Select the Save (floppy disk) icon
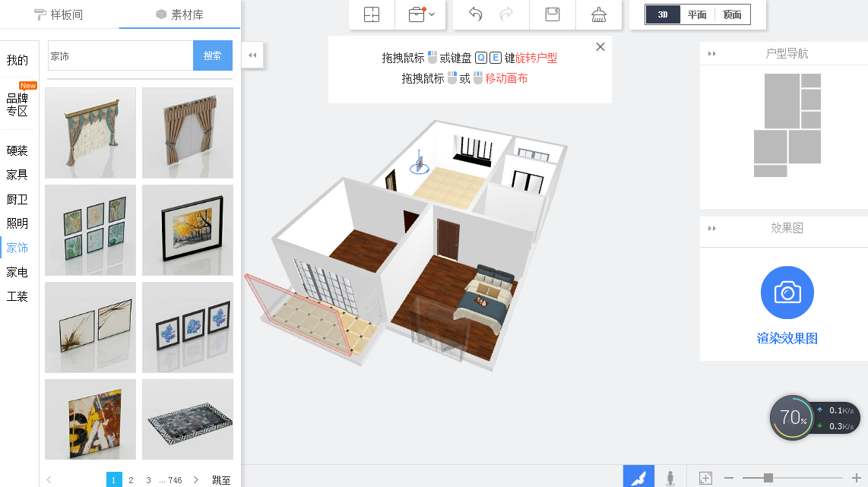The width and height of the screenshot is (868, 487). pos(552,14)
